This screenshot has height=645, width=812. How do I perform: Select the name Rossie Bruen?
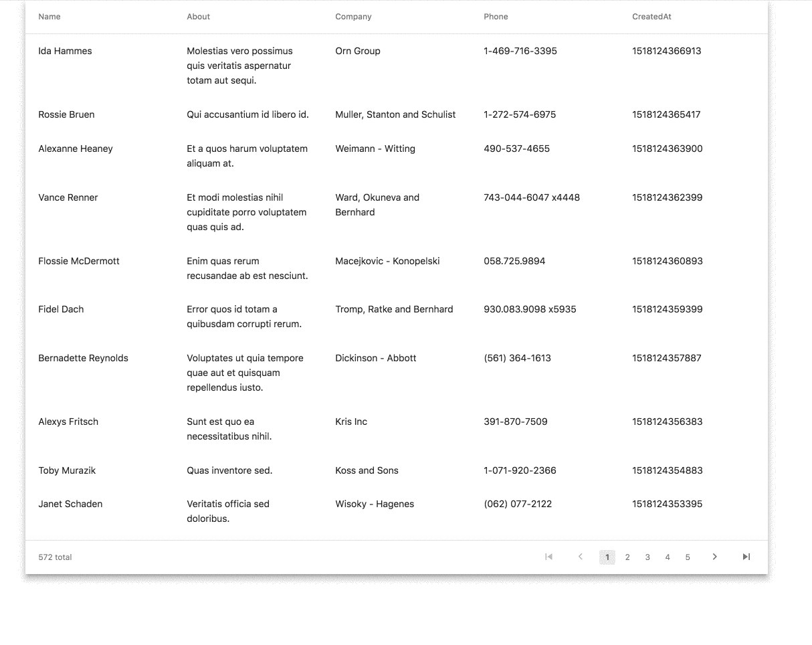[x=66, y=114]
